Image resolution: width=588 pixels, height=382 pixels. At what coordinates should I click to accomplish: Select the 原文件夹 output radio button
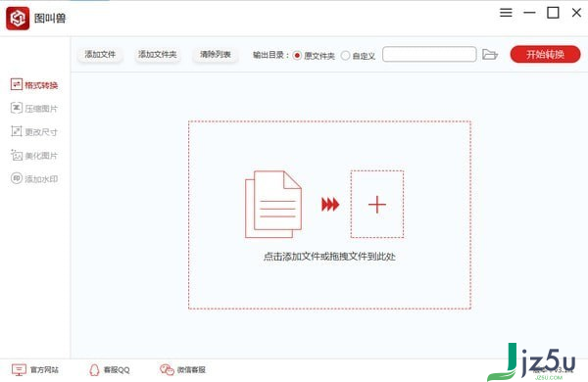click(x=297, y=56)
